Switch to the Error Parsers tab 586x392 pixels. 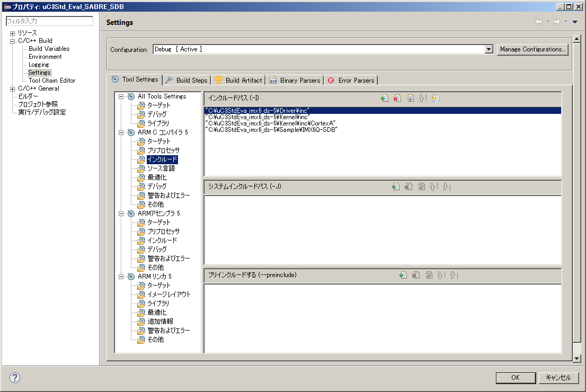point(351,80)
